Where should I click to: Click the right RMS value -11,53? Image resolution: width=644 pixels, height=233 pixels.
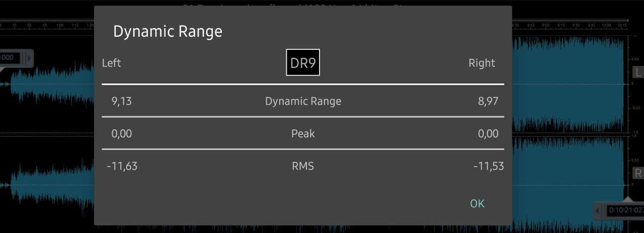tap(489, 166)
